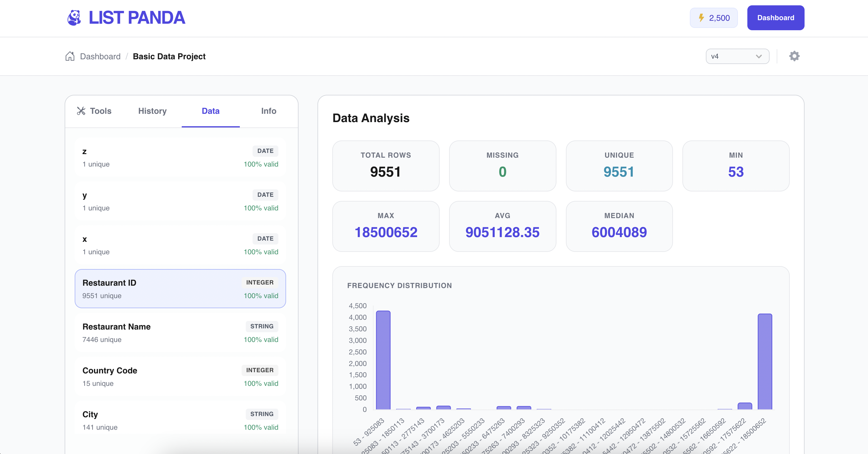Switch to the Info tab
This screenshot has height=454, width=868.
pos(268,111)
